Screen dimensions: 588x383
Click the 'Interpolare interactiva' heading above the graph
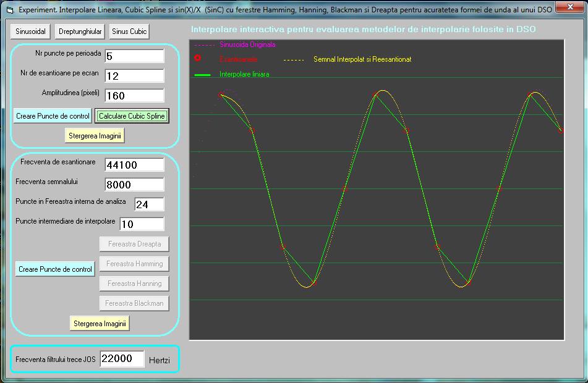click(x=363, y=29)
